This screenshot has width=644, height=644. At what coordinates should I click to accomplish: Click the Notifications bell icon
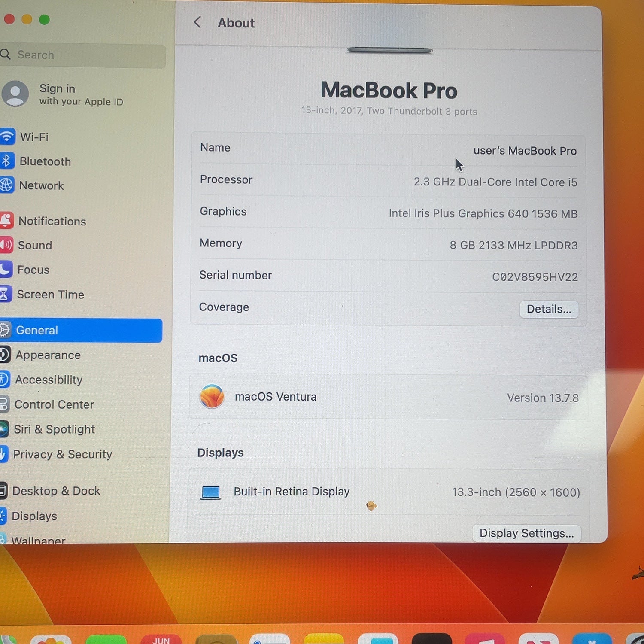click(x=6, y=221)
